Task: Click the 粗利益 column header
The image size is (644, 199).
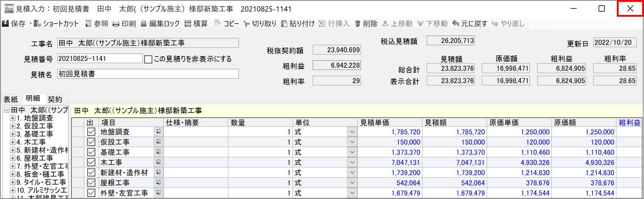Action: (x=629, y=123)
